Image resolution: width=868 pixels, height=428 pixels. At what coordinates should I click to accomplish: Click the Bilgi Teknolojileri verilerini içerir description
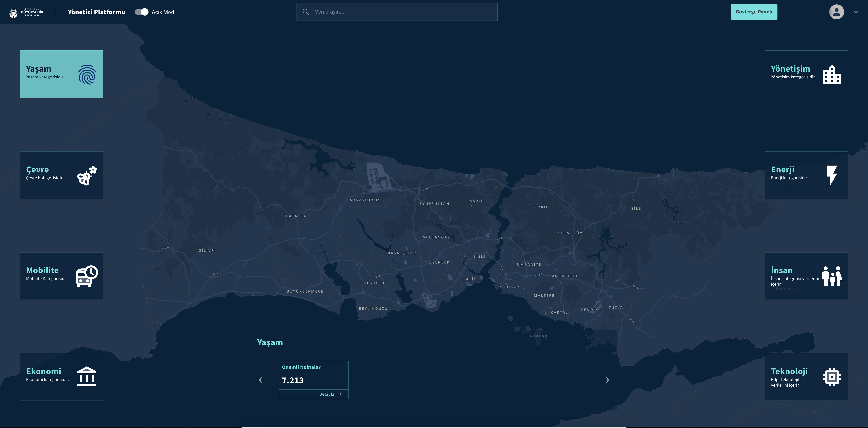point(787,383)
